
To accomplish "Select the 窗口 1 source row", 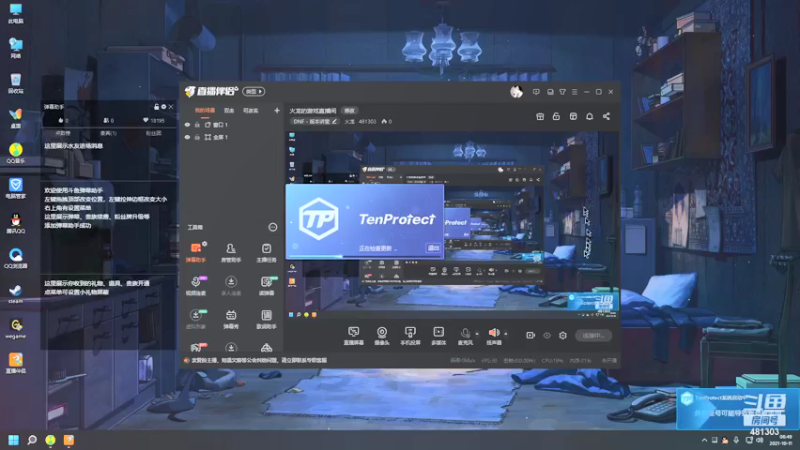I will [x=232, y=124].
